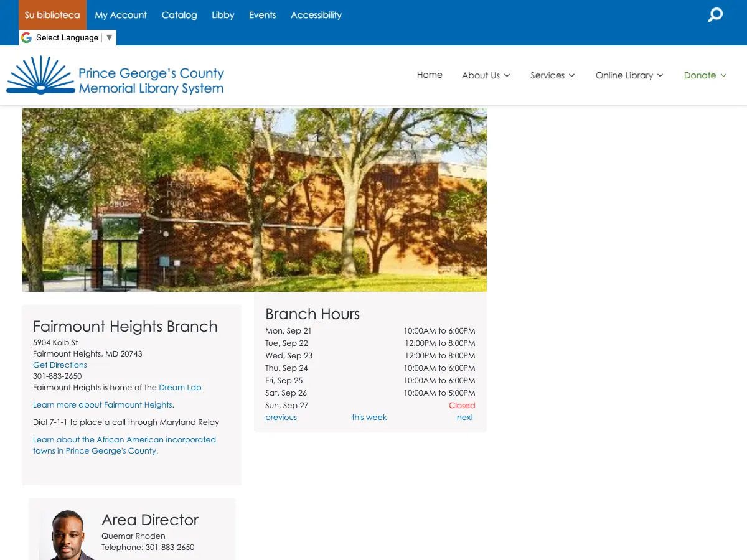Click the Fairmount Heights branch photo

point(254,200)
